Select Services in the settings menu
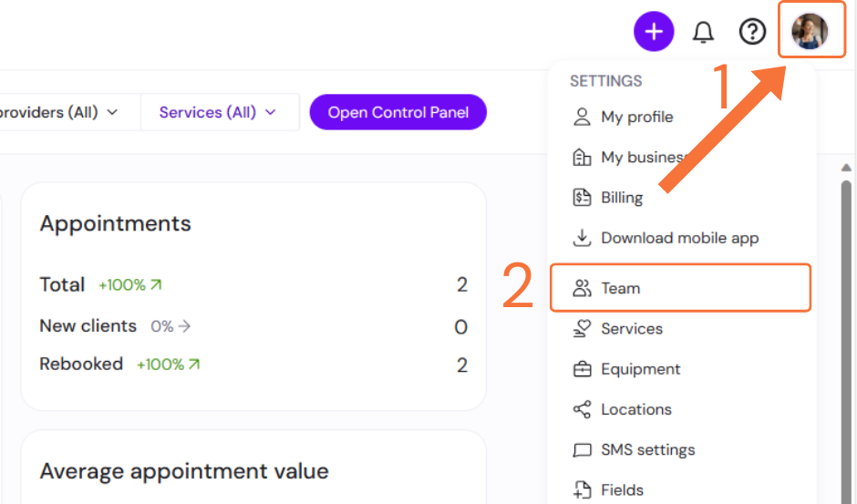Screen dimensions: 857x504 (x=631, y=328)
